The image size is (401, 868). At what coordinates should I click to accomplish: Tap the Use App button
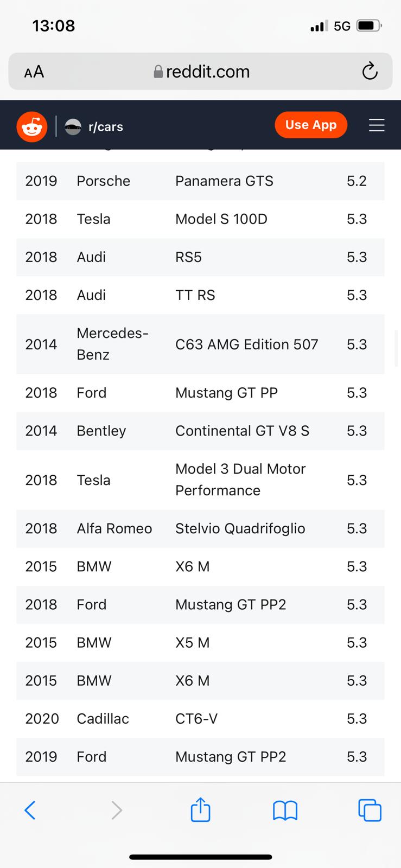click(x=311, y=125)
